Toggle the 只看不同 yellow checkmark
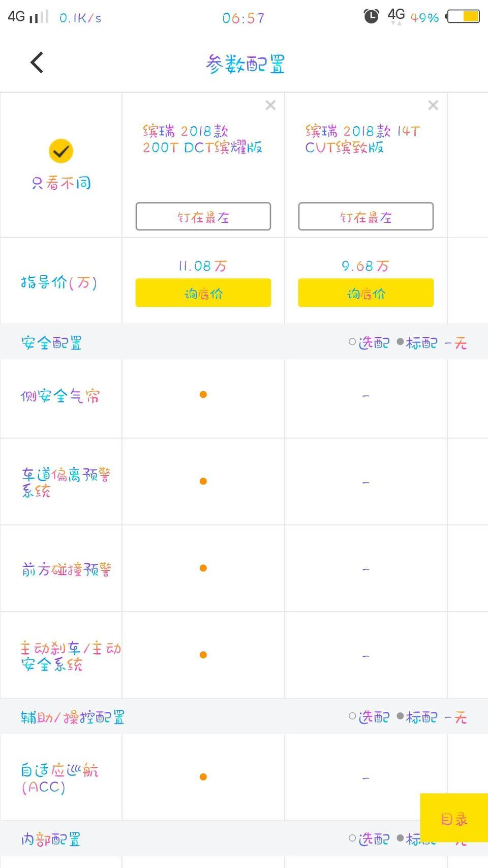This screenshot has height=868, width=488. point(61,151)
